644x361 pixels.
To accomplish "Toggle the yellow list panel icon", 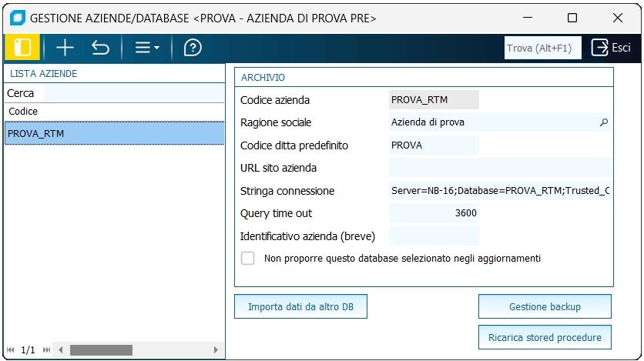I will 22,48.
